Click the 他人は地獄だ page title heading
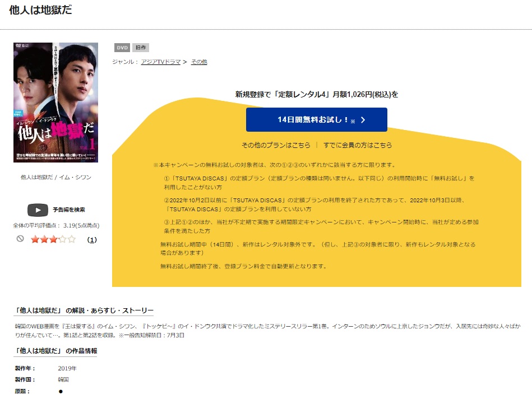 [x=40, y=10]
